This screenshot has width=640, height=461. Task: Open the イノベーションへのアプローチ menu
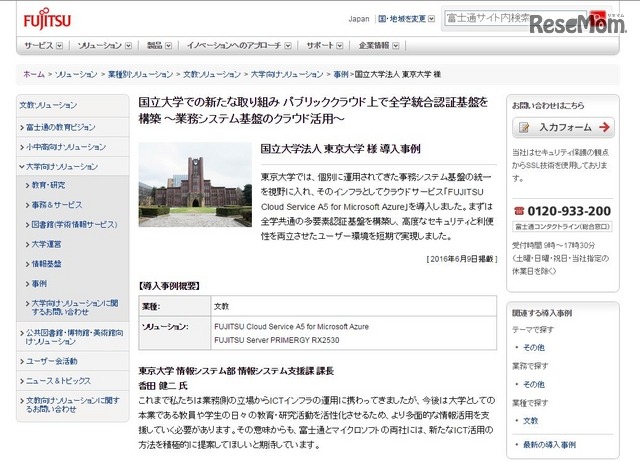tap(239, 45)
